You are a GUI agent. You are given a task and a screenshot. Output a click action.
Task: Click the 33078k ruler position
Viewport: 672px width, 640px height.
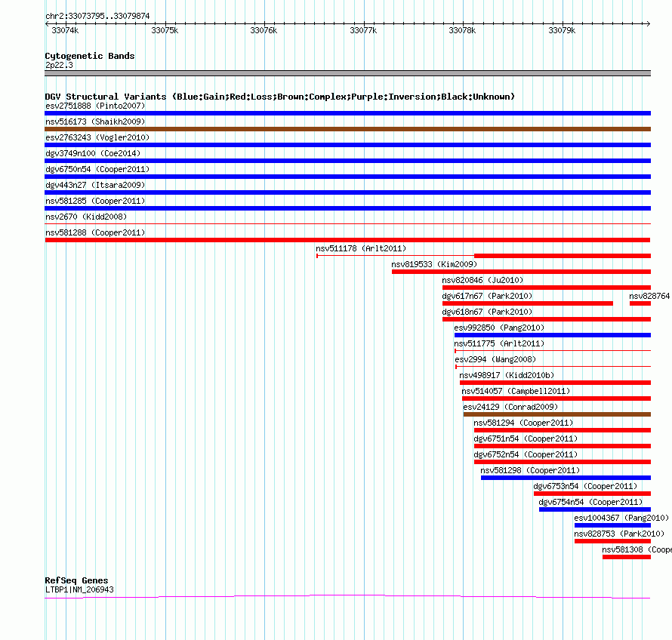462,30
